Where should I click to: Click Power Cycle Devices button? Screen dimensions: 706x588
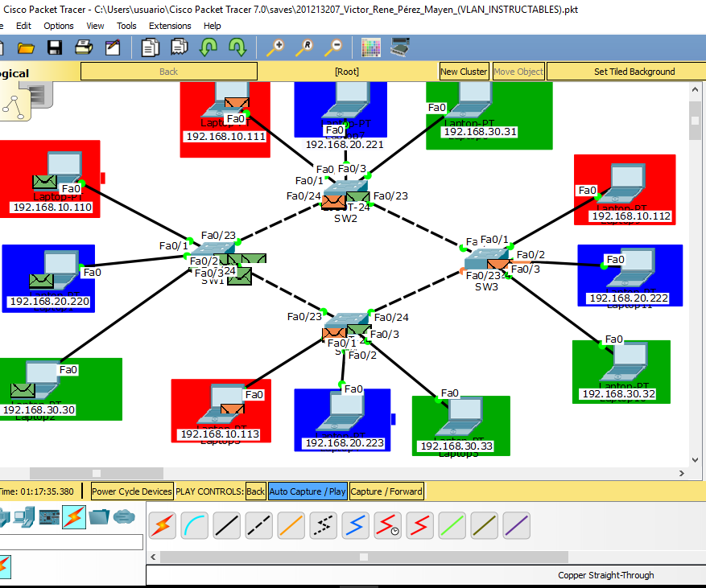132,491
